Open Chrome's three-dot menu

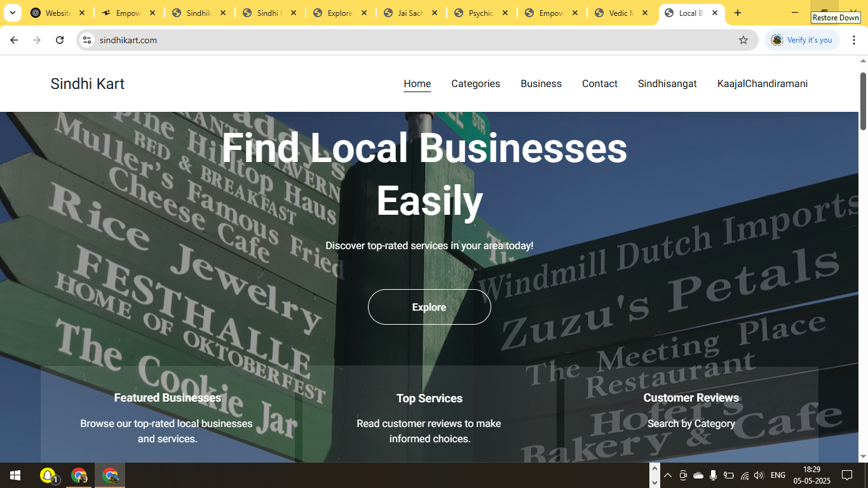854,40
